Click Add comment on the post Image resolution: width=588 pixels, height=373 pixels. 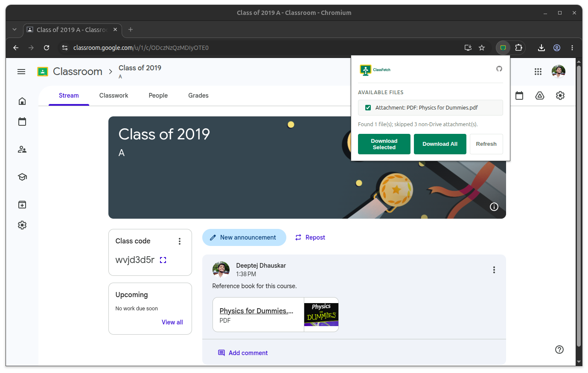pyautogui.click(x=243, y=353)
